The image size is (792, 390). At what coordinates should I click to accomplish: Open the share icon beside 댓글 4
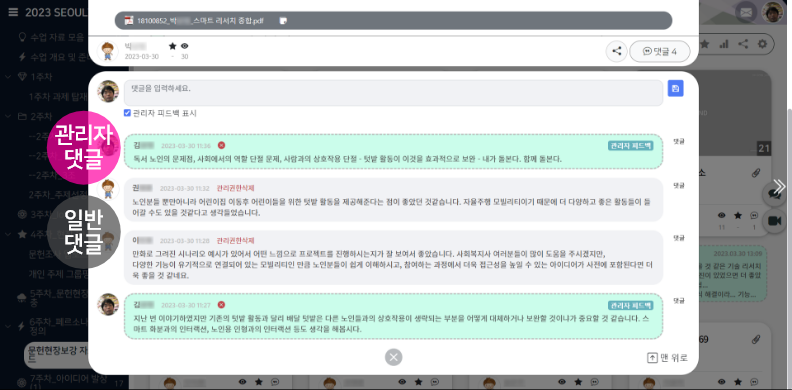[616, 51]
